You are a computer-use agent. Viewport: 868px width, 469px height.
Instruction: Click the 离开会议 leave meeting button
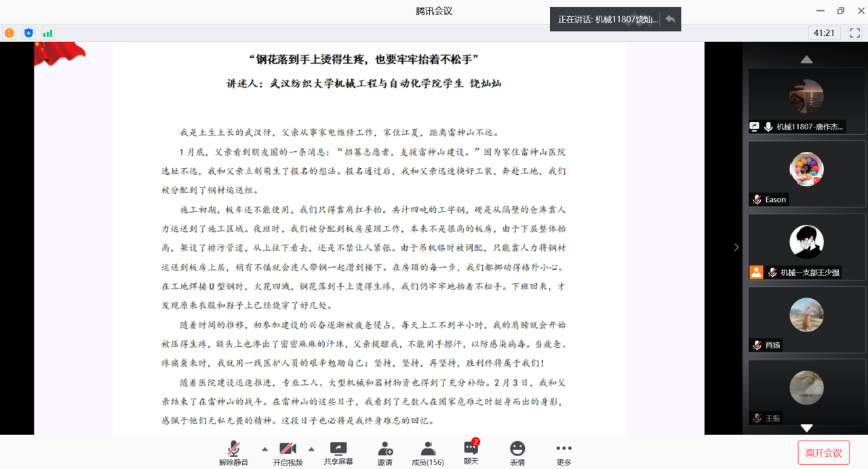[823, 453]
